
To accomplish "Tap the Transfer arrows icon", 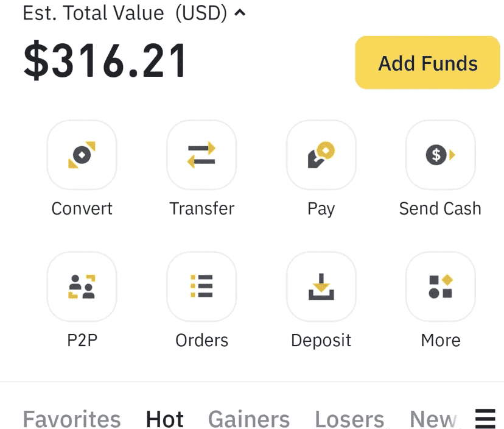I will pyautogui.click(x=201, y=155).
